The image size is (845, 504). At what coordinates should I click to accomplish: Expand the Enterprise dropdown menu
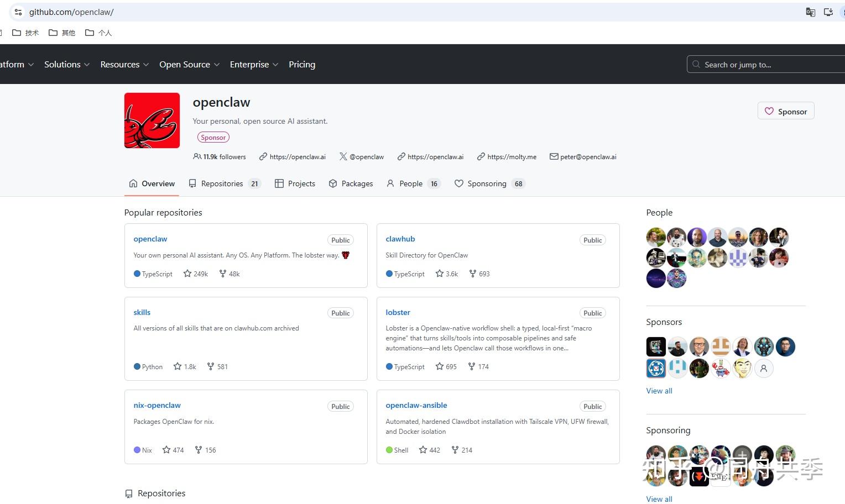[254, 65]
